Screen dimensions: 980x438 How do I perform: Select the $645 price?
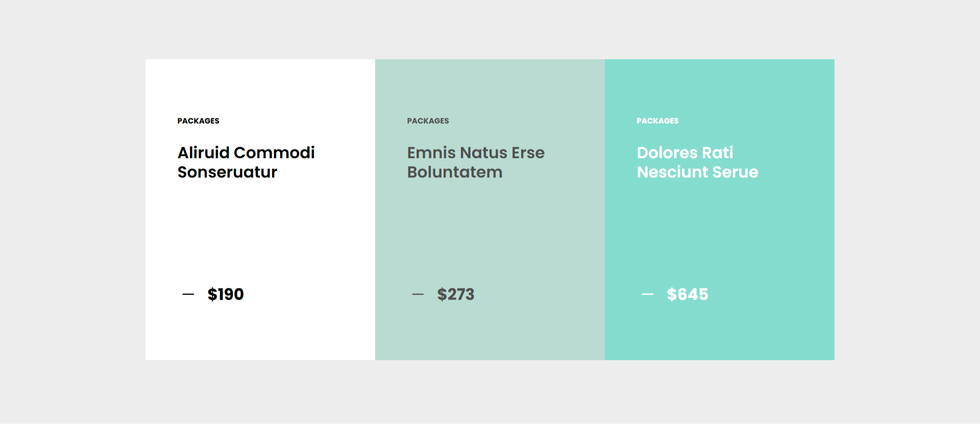tap(688, 294)
